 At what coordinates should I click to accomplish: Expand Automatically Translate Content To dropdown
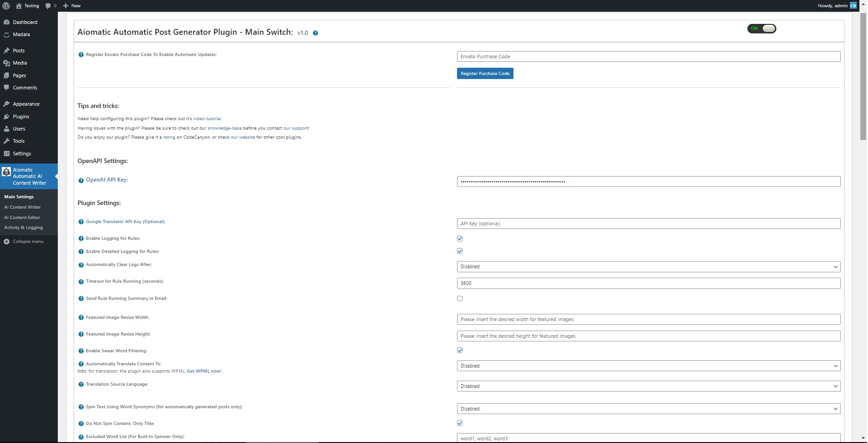[x=649, y=366]
